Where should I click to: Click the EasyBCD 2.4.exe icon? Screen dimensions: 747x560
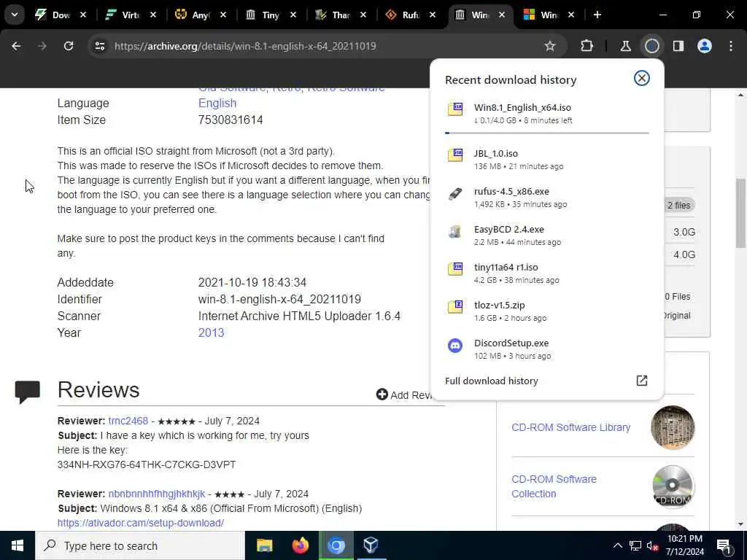click(x=455, y=231)
